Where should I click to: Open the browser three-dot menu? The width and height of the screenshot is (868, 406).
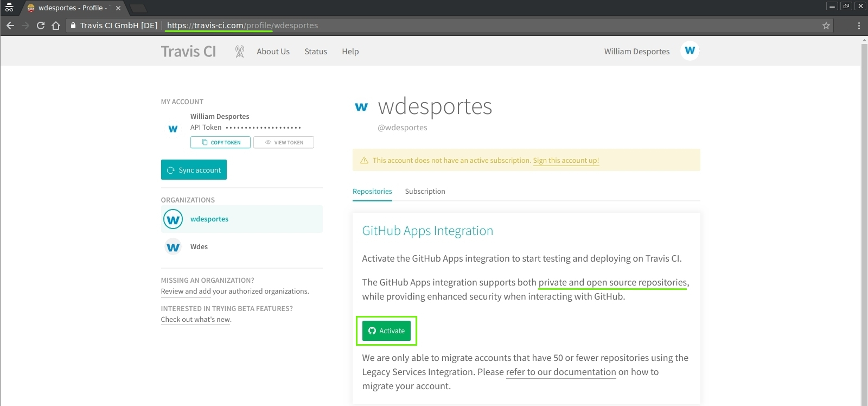tap(859, 26)
